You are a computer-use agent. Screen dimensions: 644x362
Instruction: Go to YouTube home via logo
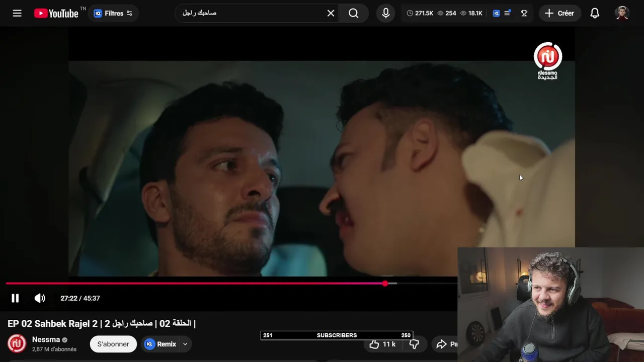click(x=56, y=13)
